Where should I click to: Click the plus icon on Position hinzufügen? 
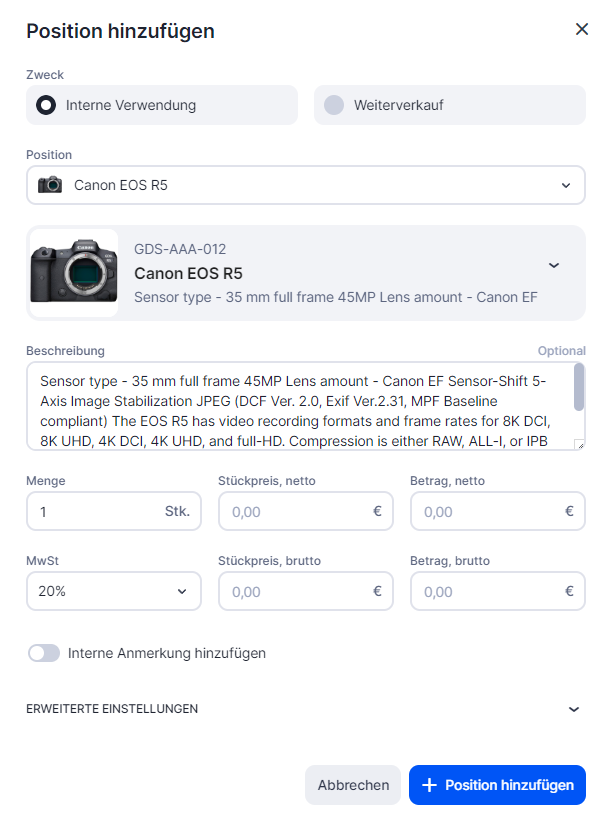430,785
